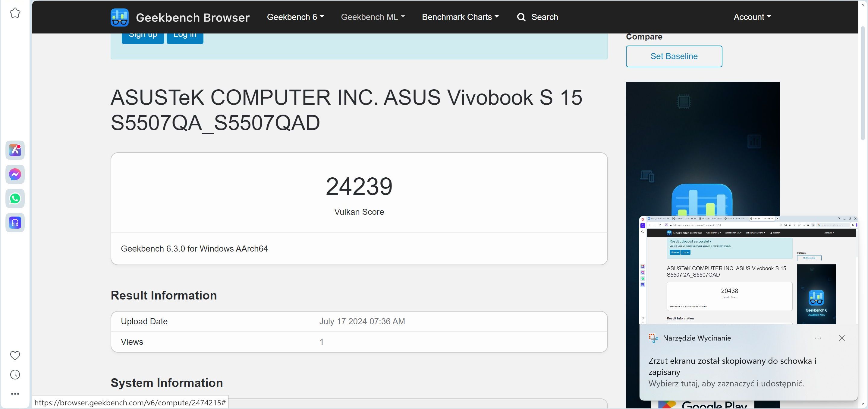Open the Opera bookmarks star icon in sidebar
868x409 pixels.
tap(15, 13)
